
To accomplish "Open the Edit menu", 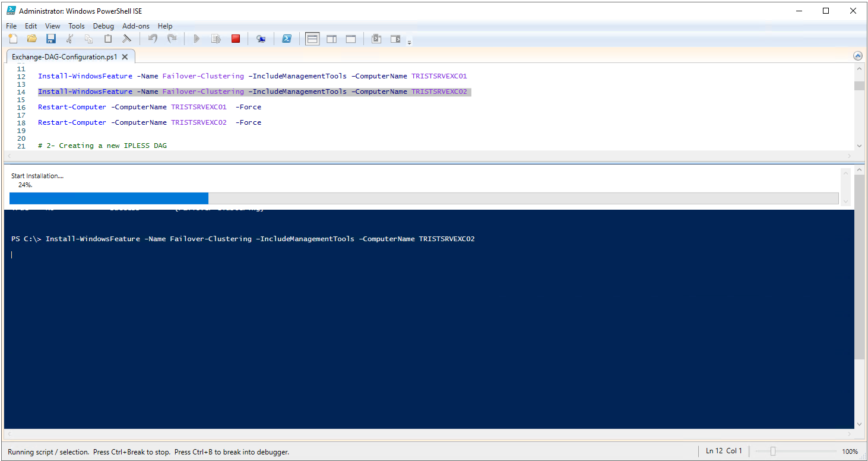I will pyautogui.click(x=31, y=26).
